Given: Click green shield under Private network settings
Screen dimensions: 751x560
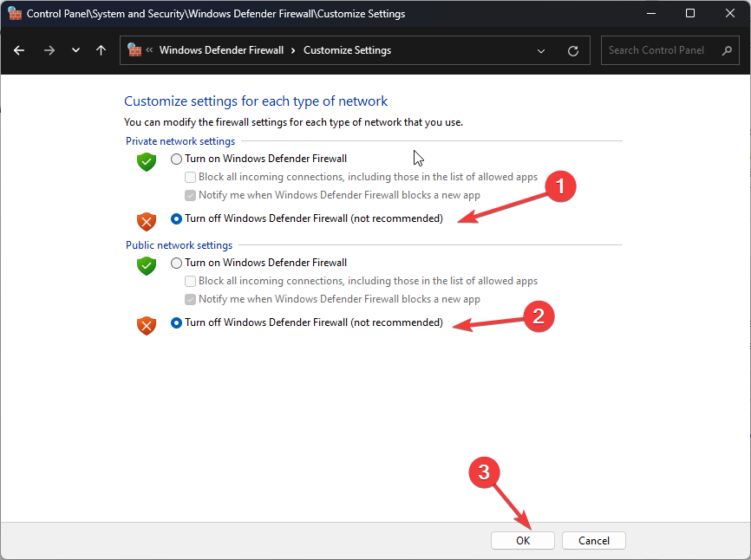Looking at the screenshot, I should pyautogui.click(x=147, y=162).
